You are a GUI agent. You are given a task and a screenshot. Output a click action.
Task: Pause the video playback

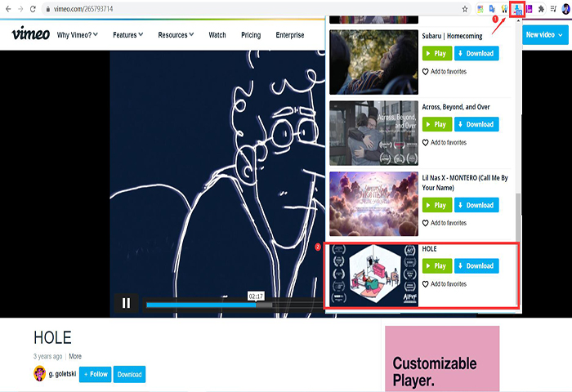coord(126,303)
